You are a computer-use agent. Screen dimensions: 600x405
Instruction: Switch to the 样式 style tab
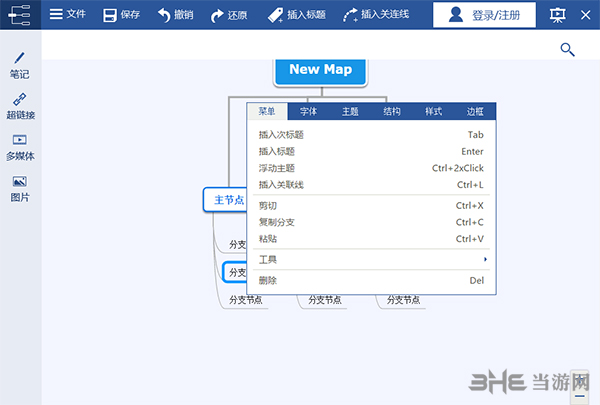coord(434,111)
